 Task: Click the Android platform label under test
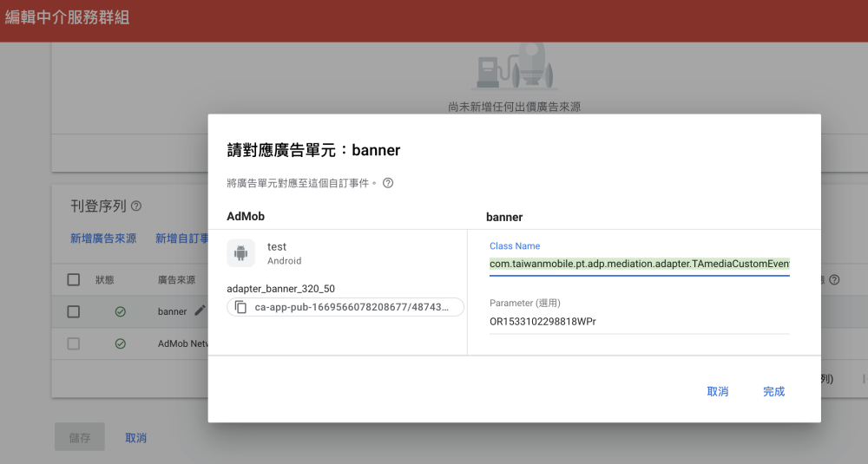[285, 261]
